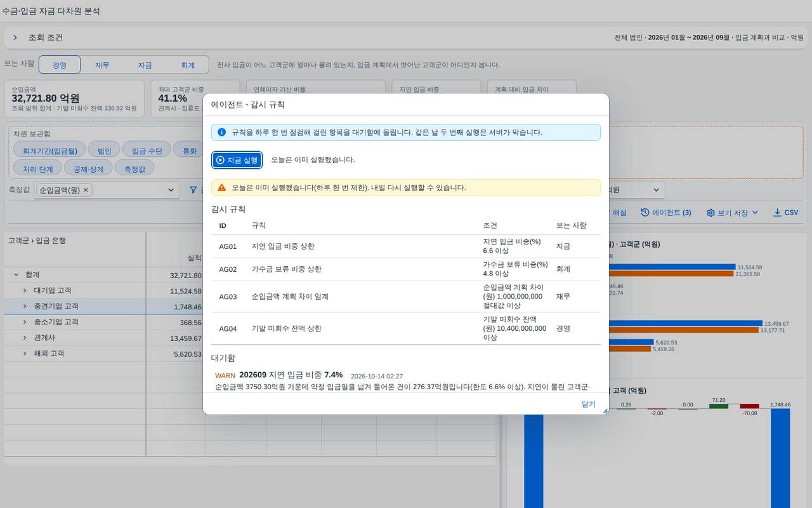This screenshot has height=508, width=812.
Task: Open the unit dropdown ending in 원
Action: [x=656, y=190]
